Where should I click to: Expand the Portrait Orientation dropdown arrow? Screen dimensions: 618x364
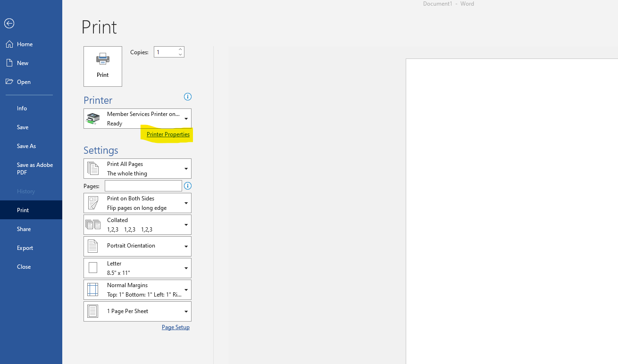click(186, 247)
